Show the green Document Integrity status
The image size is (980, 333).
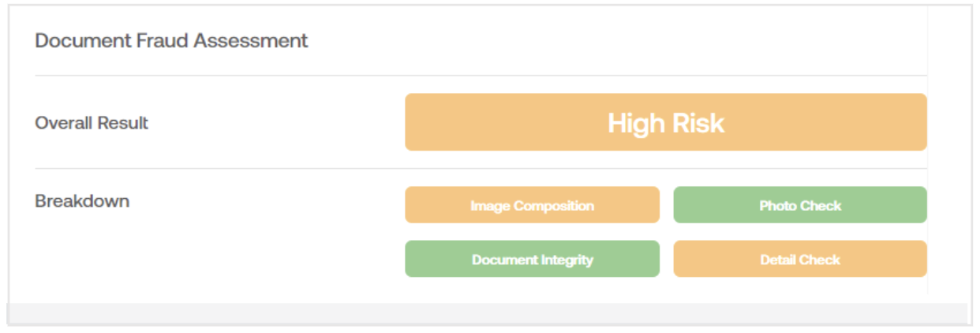(532, 259)
